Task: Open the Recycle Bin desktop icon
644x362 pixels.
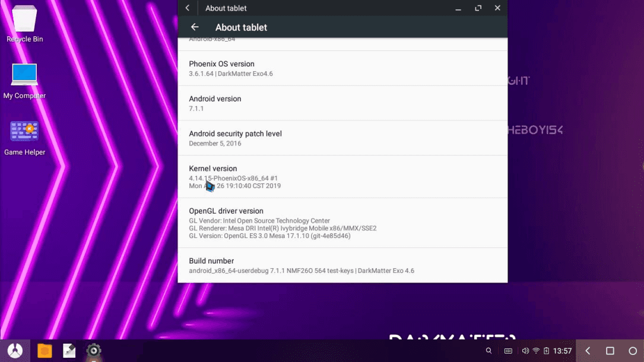Action: tap(25, 24)
